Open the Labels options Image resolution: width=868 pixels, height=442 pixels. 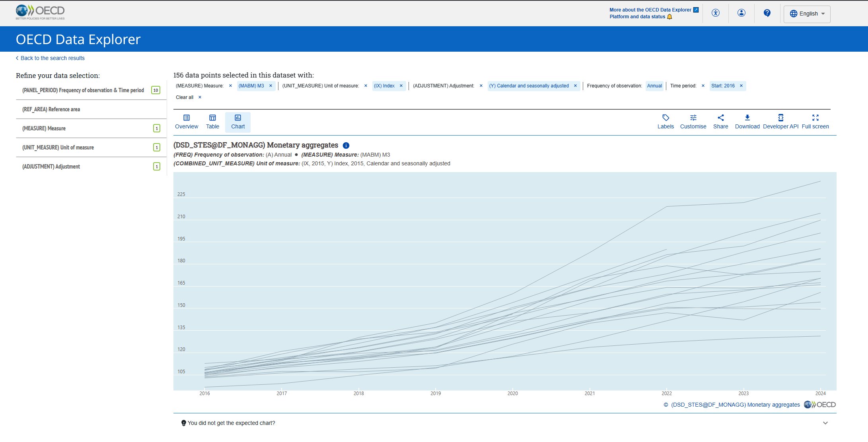[x=666, y=122]
